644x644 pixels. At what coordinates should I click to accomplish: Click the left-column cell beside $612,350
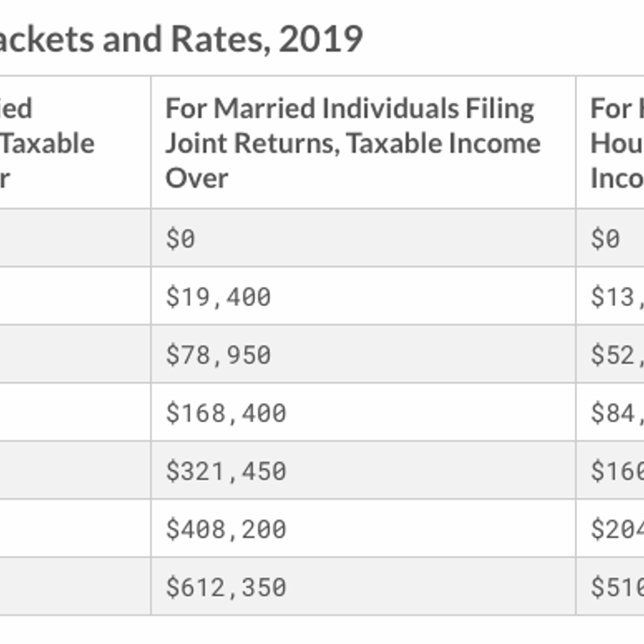[74, 587]
